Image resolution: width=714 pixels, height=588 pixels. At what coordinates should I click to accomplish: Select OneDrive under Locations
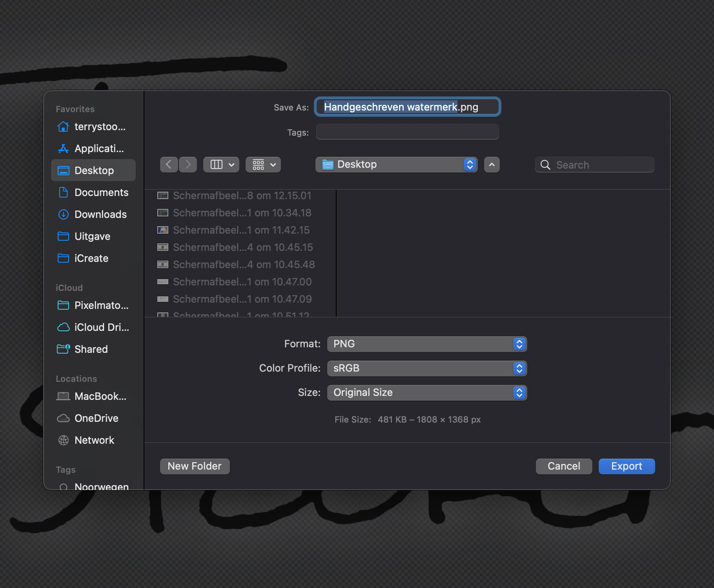(x=96, y=418)
